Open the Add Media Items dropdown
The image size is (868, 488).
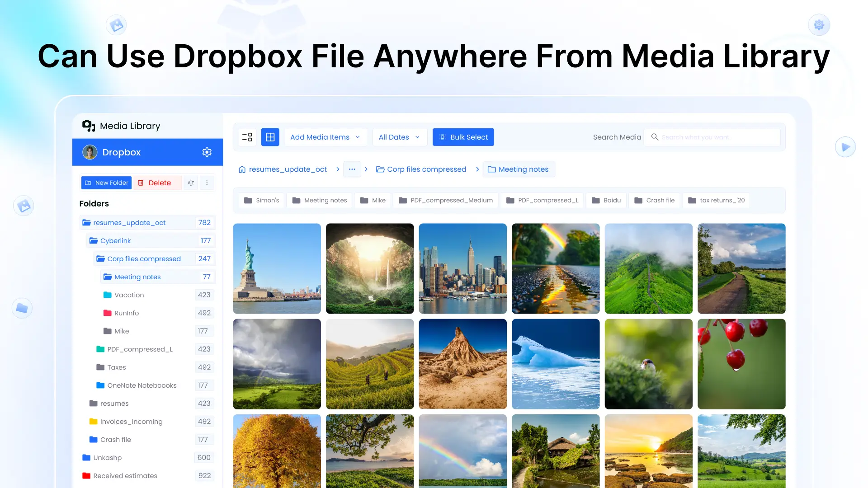click(x=325, y=137)
